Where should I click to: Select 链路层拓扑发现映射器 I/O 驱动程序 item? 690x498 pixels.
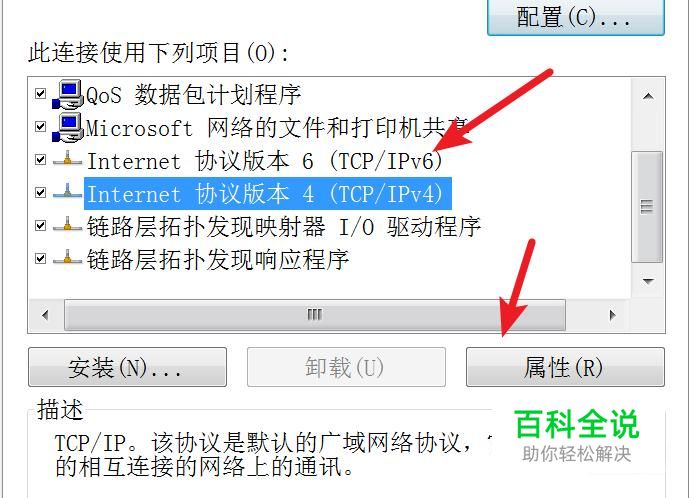(283, 227)
